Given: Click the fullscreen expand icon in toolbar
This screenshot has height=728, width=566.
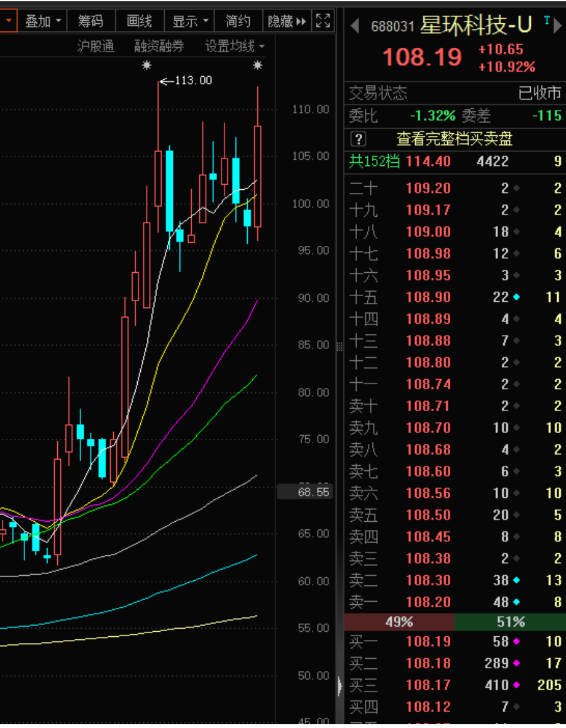Looking at the screenshot, I should pyautogui.click(x=323, y=21).
